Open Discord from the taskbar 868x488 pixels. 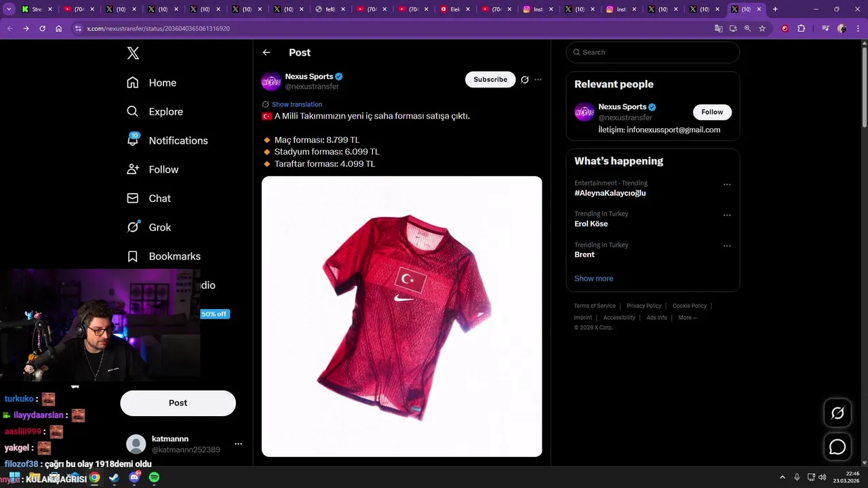click(134, 478)
